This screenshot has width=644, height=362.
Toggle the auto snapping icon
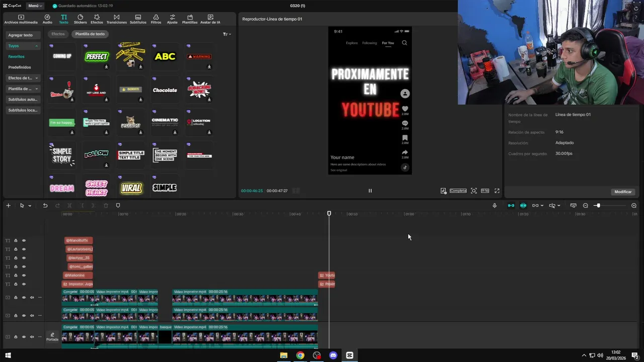pyautogui.click(x=523, y=205)
